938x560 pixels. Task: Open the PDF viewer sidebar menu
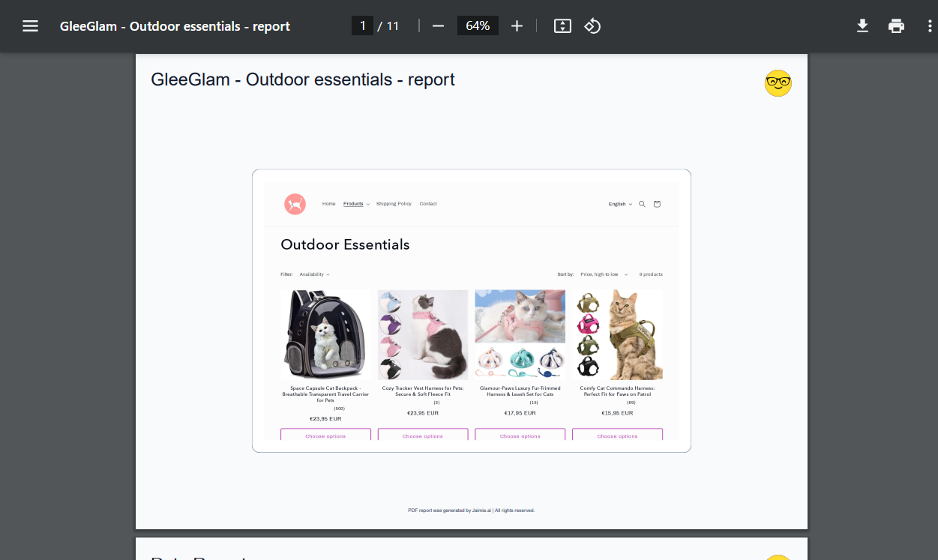point(30,26)
